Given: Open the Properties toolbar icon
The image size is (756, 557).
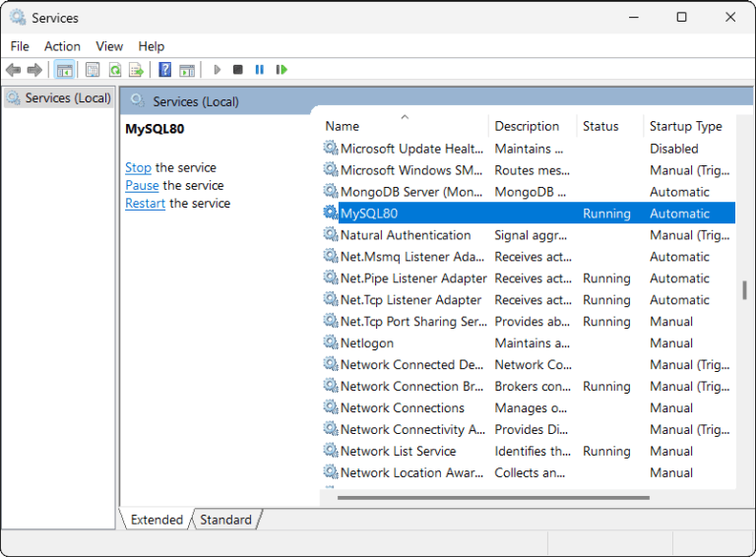Looking at the screenshot, I should pyautogui.click(x=93, y=70).
